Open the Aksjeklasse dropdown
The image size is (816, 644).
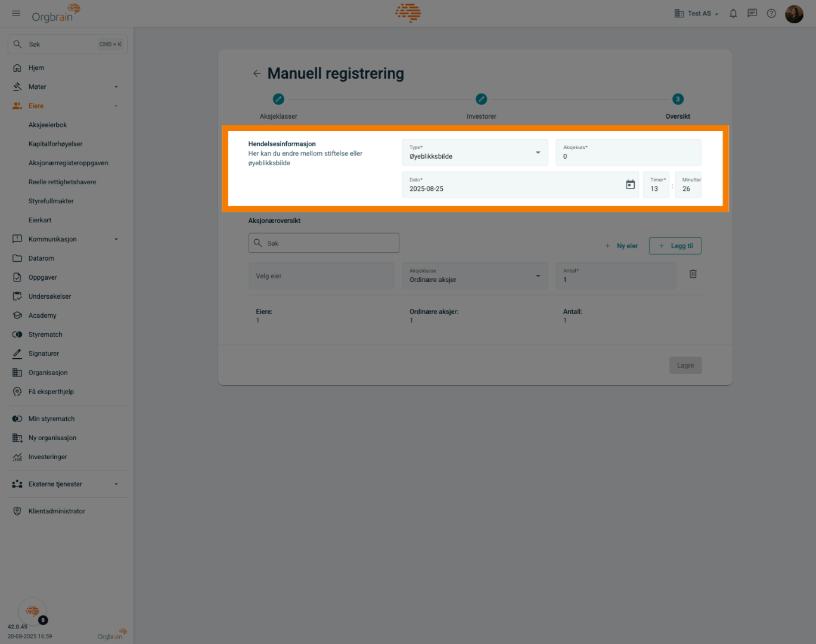[x=474, y=276]
